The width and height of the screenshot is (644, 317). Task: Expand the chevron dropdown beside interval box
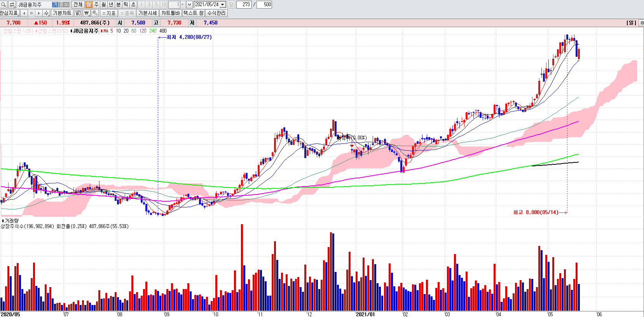click(x=189, y=5)
